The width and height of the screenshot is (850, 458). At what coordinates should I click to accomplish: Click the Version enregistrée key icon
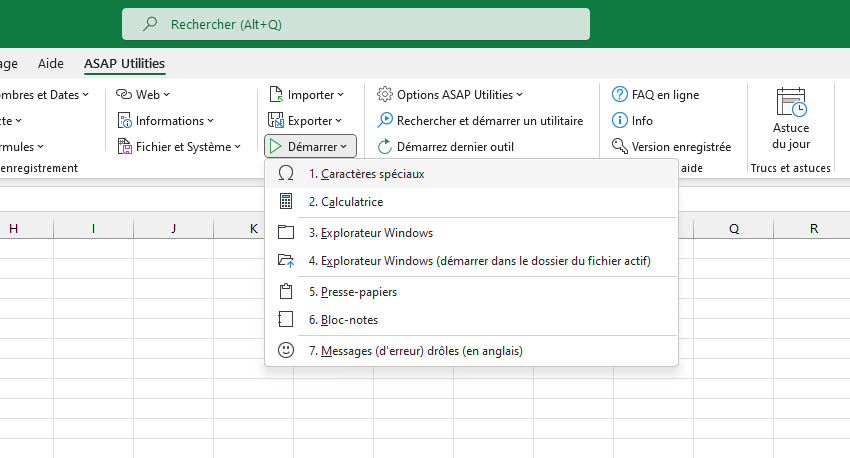(620, 146)
